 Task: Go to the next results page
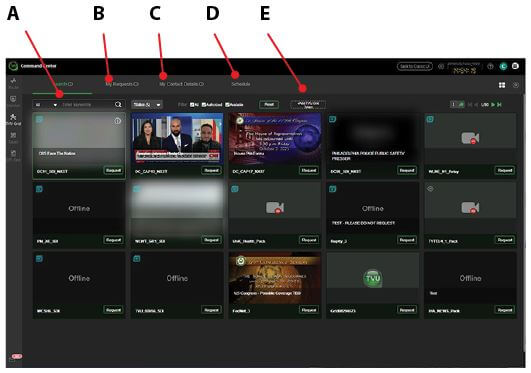coord(493,105)
